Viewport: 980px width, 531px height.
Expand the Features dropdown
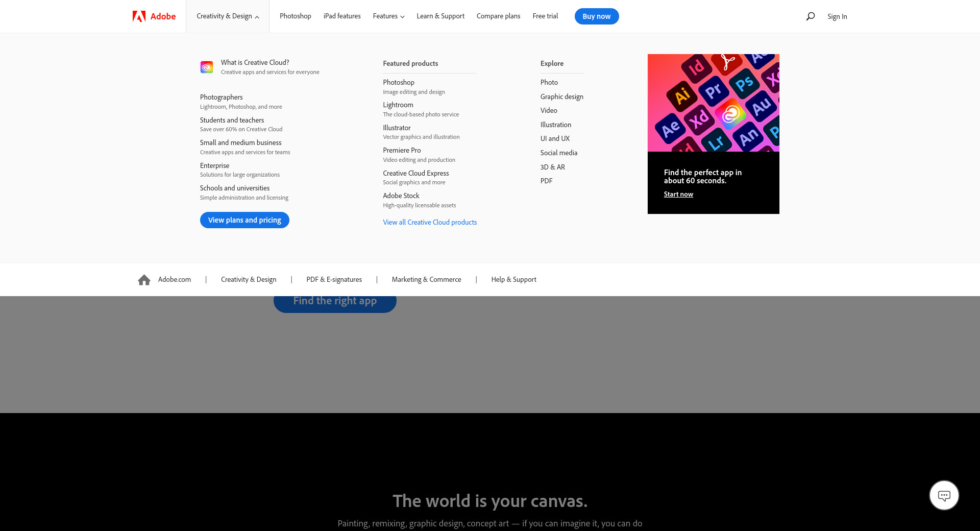(x=388, y=16)
